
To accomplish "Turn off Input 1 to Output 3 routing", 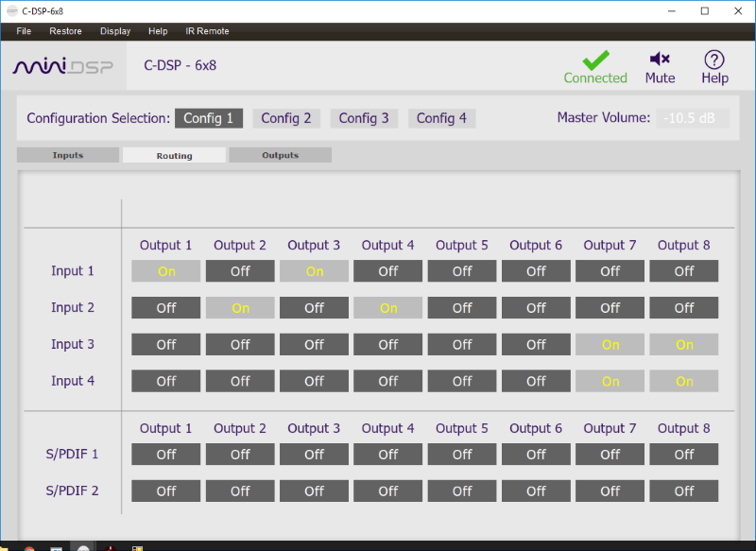I will click(x=314, y=271).
